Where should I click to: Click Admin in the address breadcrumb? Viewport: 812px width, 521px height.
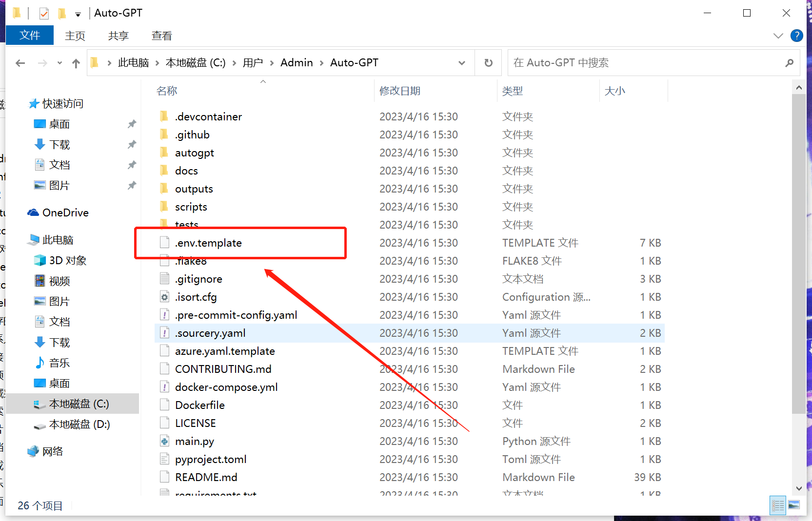click(297, 63)
